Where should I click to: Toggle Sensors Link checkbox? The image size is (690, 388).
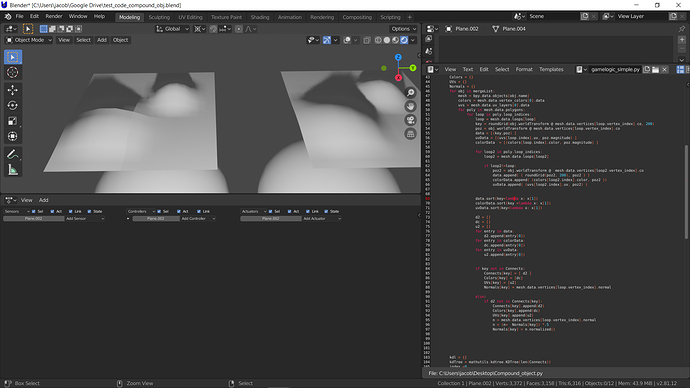tap(71, 212)
